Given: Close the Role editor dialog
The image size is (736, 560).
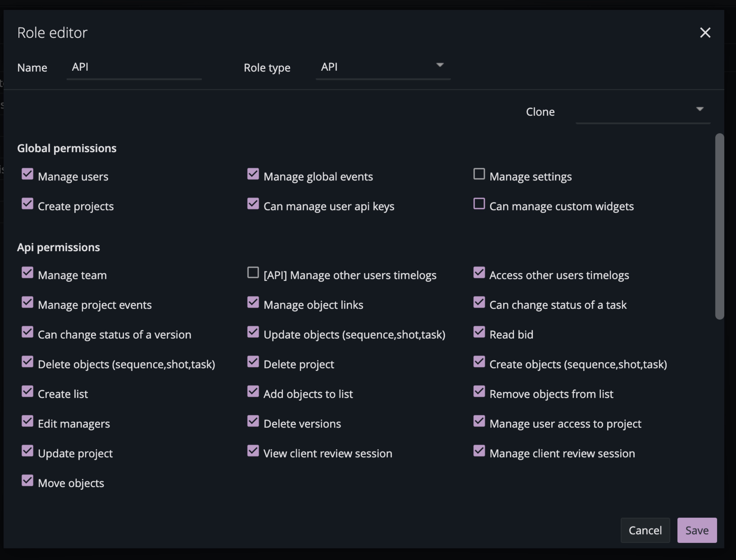Looking at the screenshot, I should click(705, 33).
